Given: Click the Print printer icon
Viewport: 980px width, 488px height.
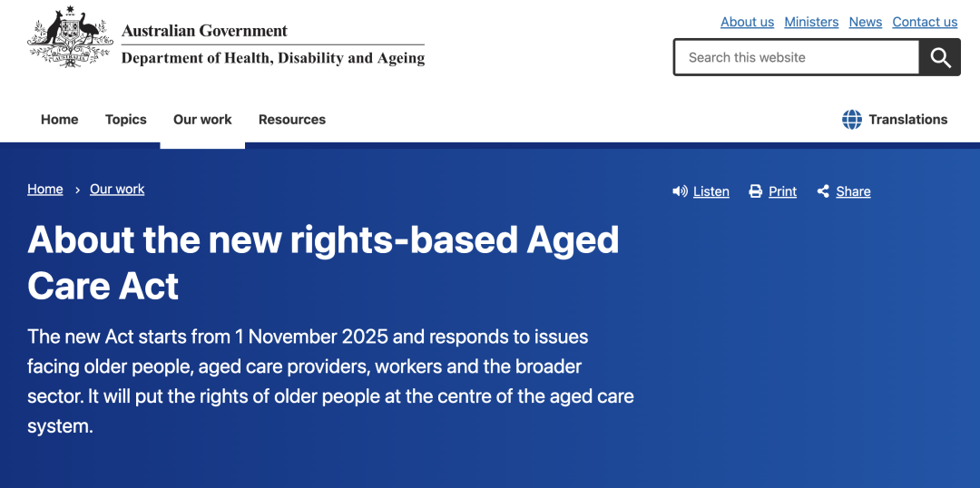Looking at the screenshot, I should tap(755, 191).
